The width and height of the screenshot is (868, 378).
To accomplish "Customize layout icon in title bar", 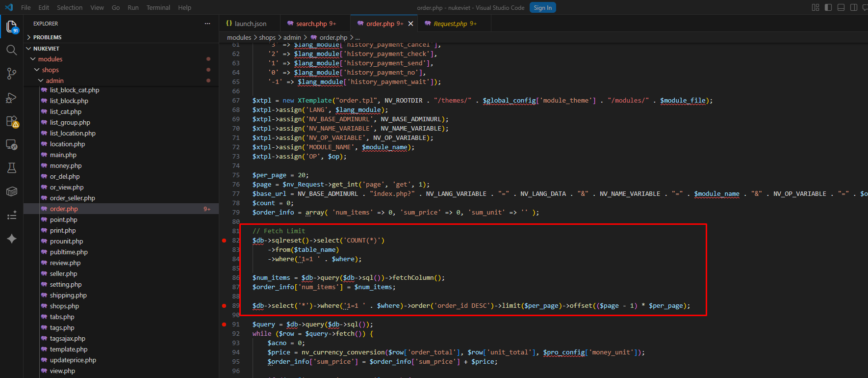I will coord(816,7).
